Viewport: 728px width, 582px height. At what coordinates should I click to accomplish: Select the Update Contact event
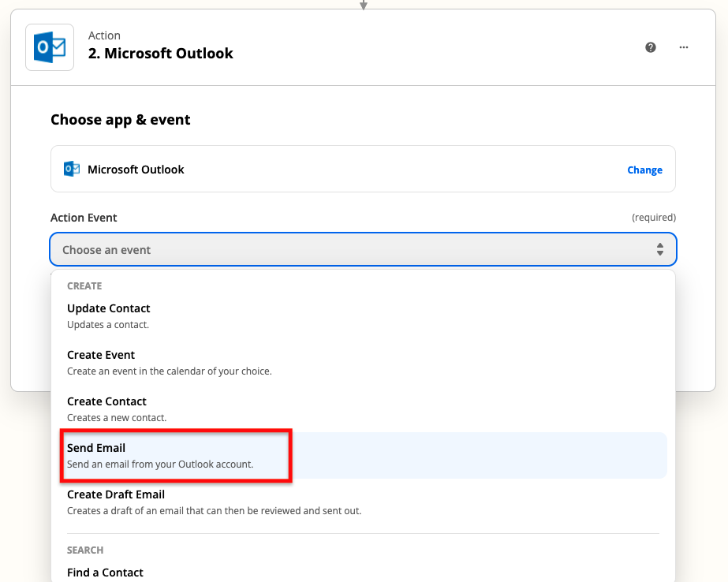coord(363,316)
